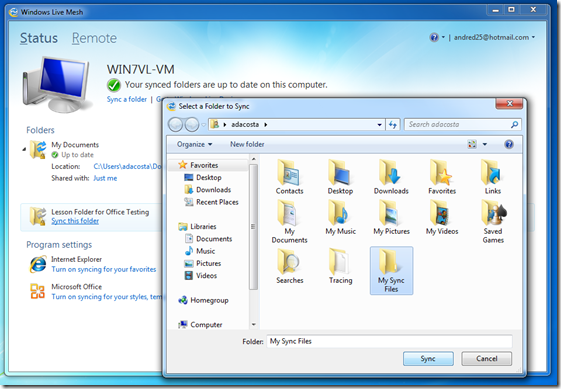Select the Favorites folder in file list
Viewport: 561px width, 389px height.
pyautogui.click(x=442, y=177)
